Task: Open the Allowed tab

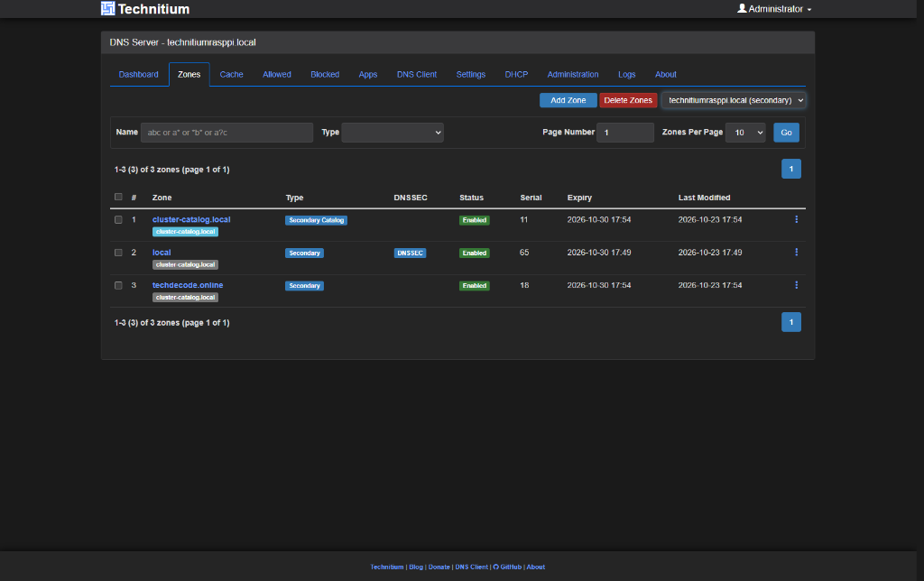Action: coord(277,74)
